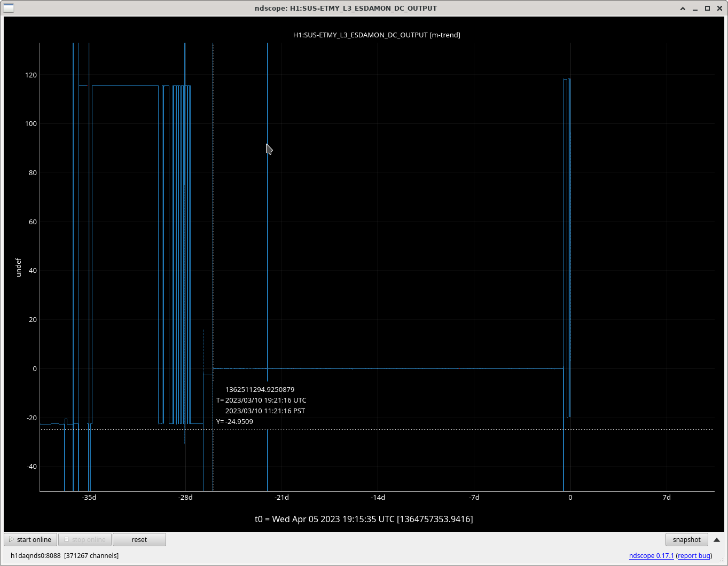Click the Y= -24.9509 cursor value
This screenshot has height=566, width=728.
pyautogui.click(x=234, y=421)
